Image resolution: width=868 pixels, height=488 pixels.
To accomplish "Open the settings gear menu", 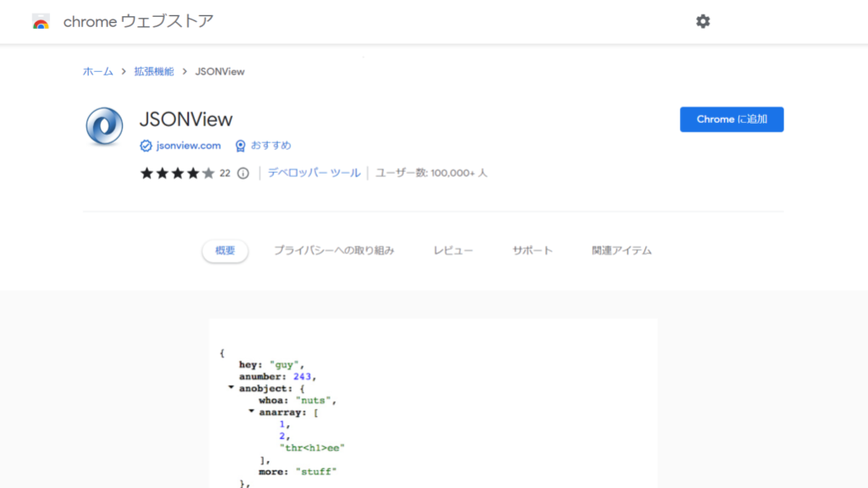I will 703,21.
